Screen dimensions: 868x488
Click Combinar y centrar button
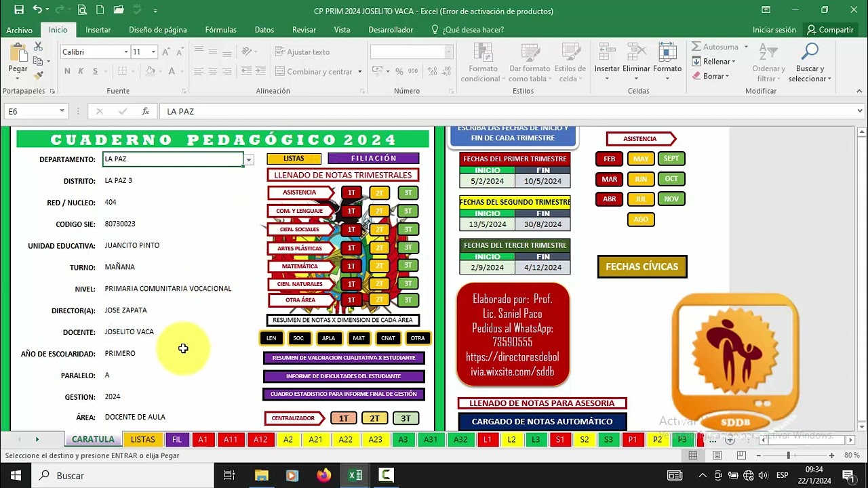coord(315,72)
